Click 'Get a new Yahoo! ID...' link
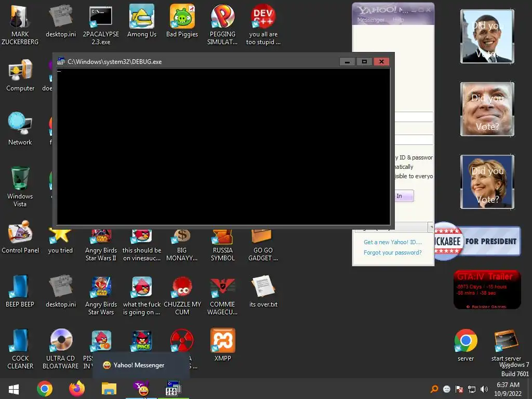 (393, 242)
